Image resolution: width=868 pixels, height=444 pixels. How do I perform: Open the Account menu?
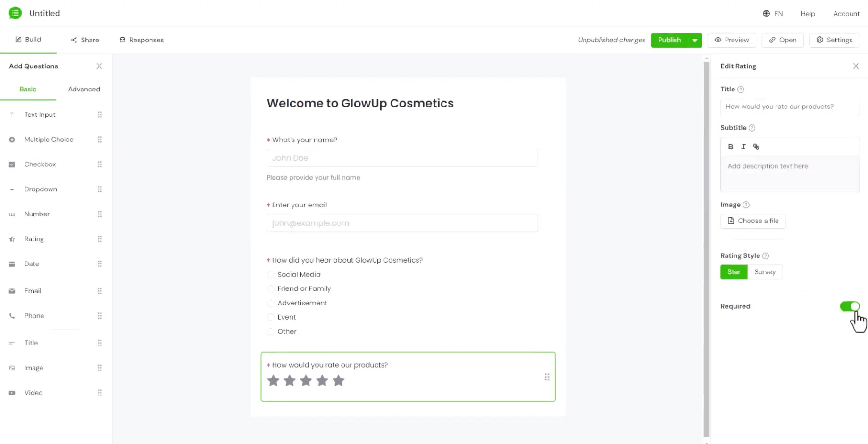[846, 14]
